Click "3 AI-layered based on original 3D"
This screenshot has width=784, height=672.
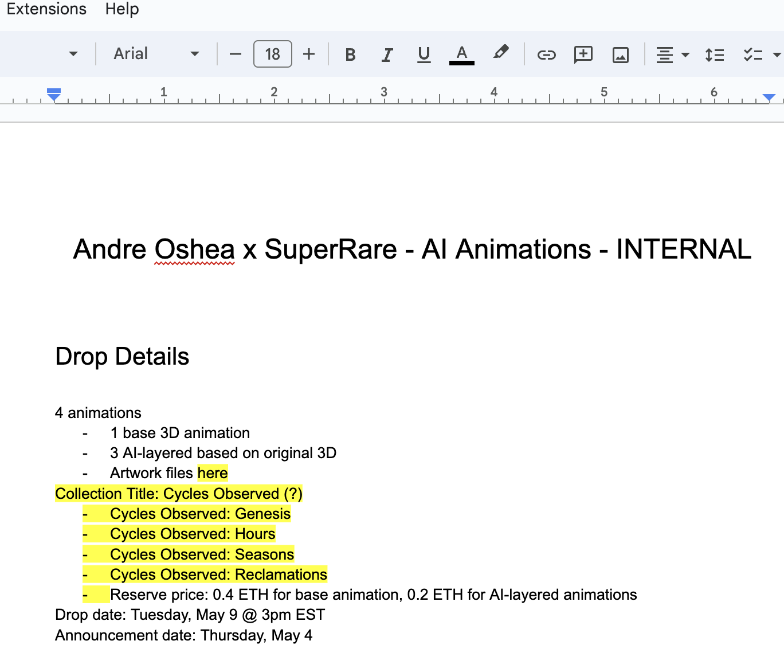[x=223, y=453]
